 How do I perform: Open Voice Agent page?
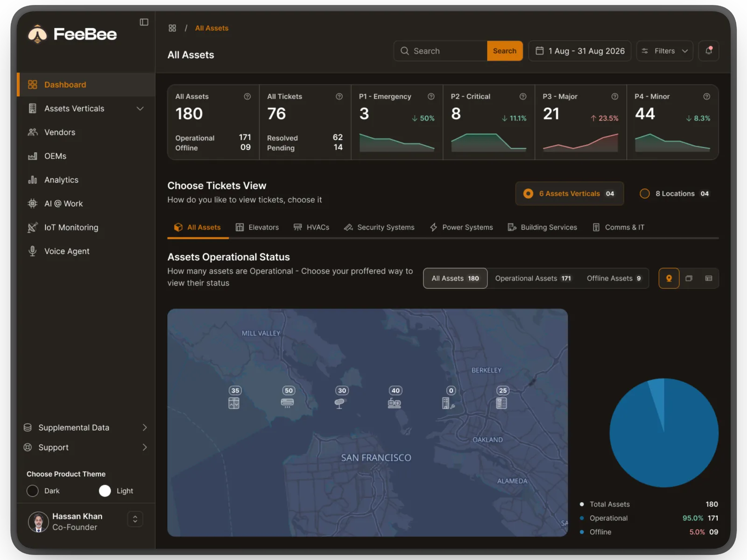click(86, 252)
